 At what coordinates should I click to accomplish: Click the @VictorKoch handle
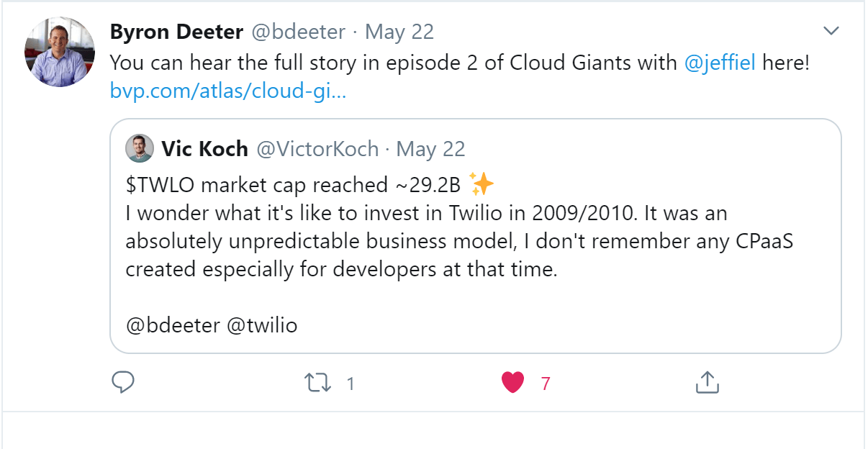click(317, 149)
